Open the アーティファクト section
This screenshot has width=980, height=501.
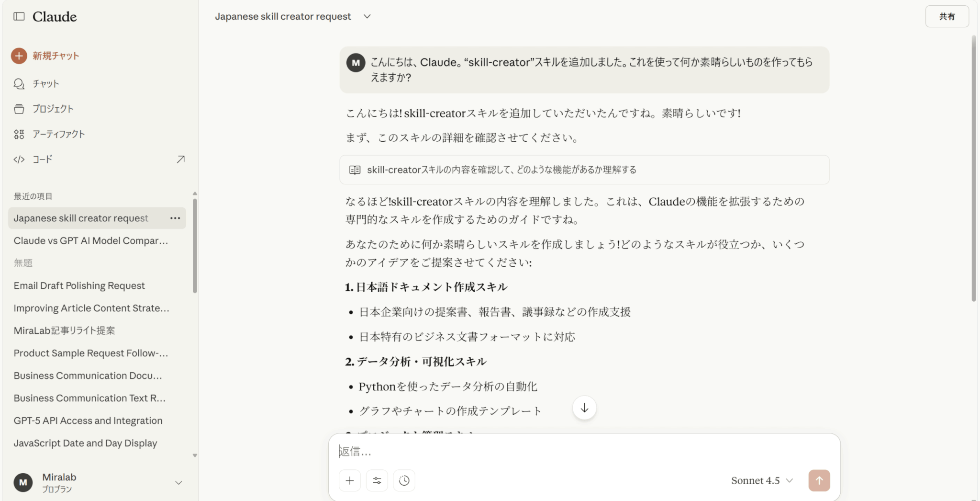[x=58, y=135]
